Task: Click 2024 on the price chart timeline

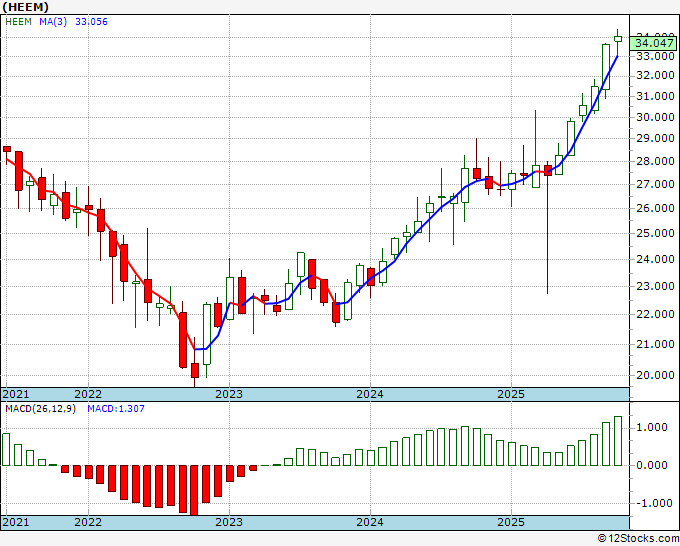Action: point(370,394)
